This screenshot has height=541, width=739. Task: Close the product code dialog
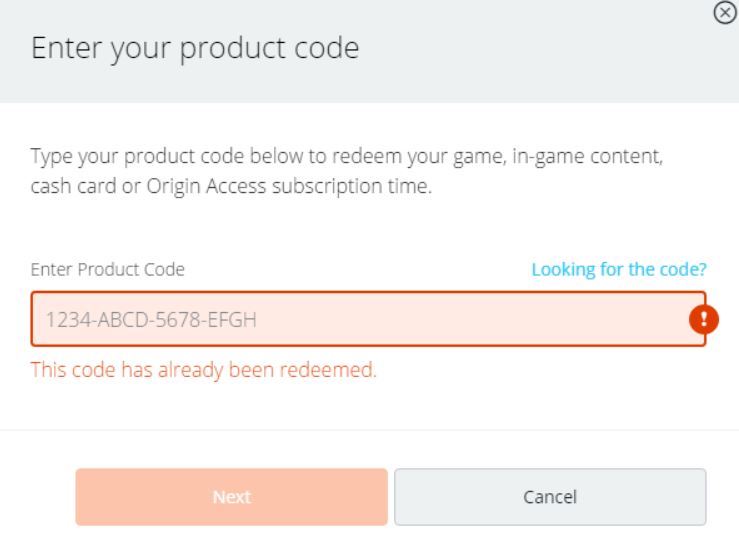(x=720, y=13)
